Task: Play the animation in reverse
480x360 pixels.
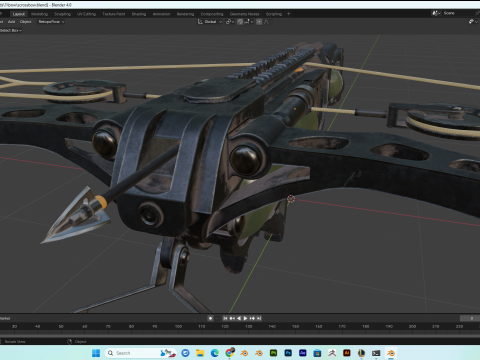Action: point(239,318)
